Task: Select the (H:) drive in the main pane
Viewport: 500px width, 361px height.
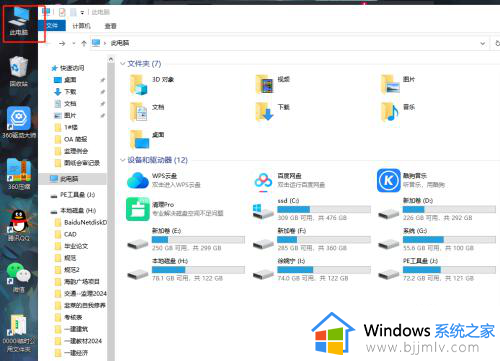Action: (x=186, y=270)
